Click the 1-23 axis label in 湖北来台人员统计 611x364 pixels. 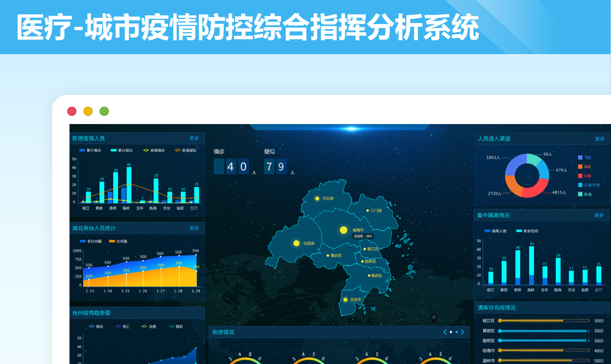[90, 291]
